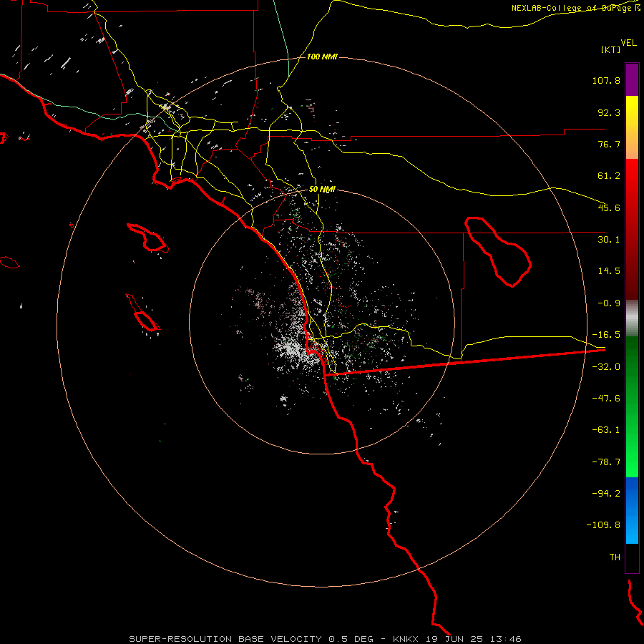Click the 100 NMI range ring label
Screen dimensions: 644x644
[322, 57]
